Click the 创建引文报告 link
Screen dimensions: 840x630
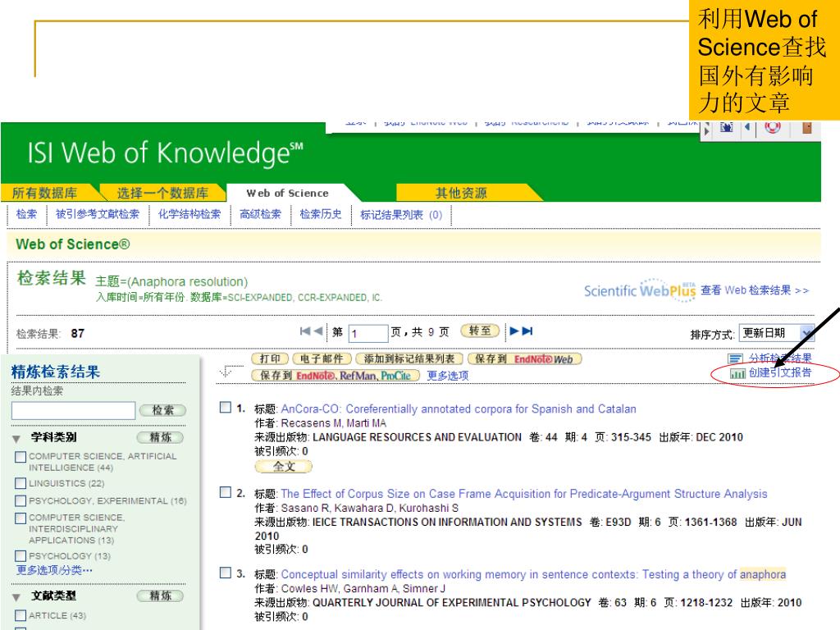(x=780, y=373)
